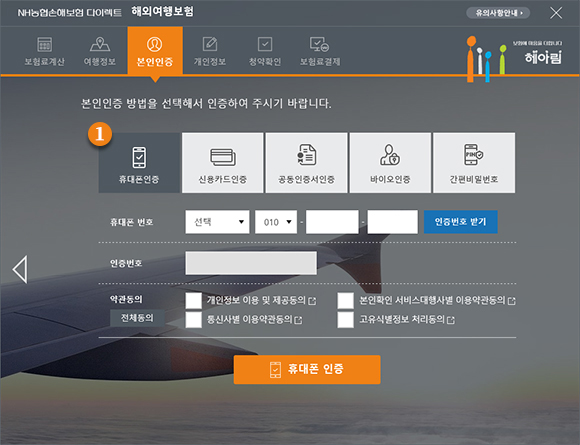Click the orange 휴대폰 인증 button
Viewport: 580px width, 445px height.
(307, 369)
